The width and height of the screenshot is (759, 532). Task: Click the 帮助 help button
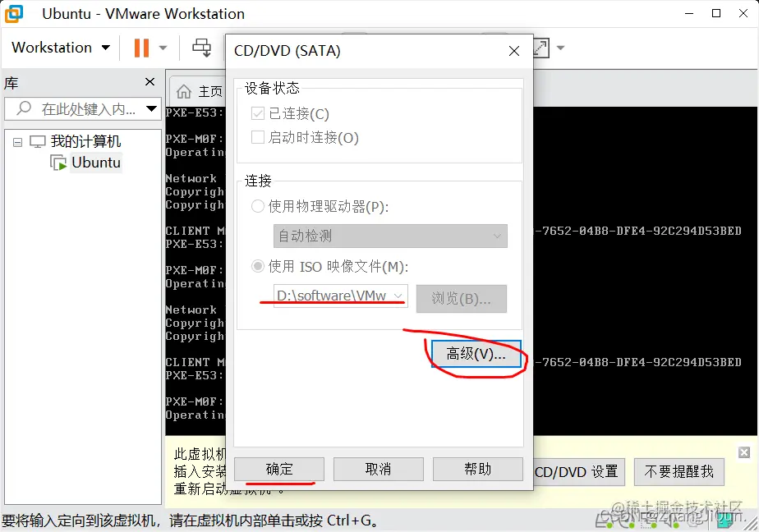(478, 469)
